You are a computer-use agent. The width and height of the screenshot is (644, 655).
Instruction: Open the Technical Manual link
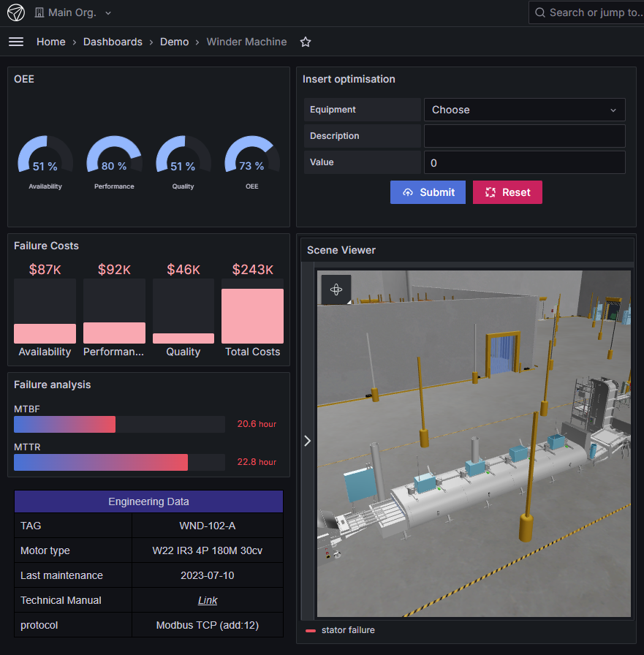pos(208,600)
